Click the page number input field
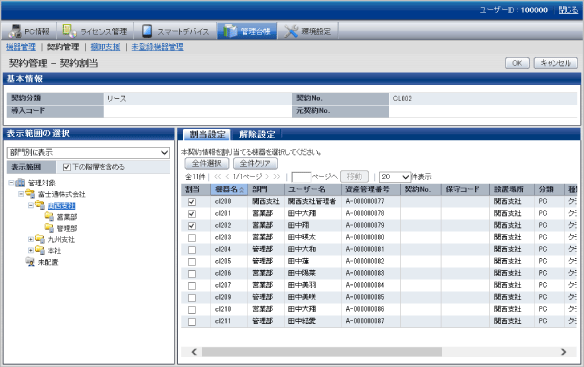 (x=301, y=177)
